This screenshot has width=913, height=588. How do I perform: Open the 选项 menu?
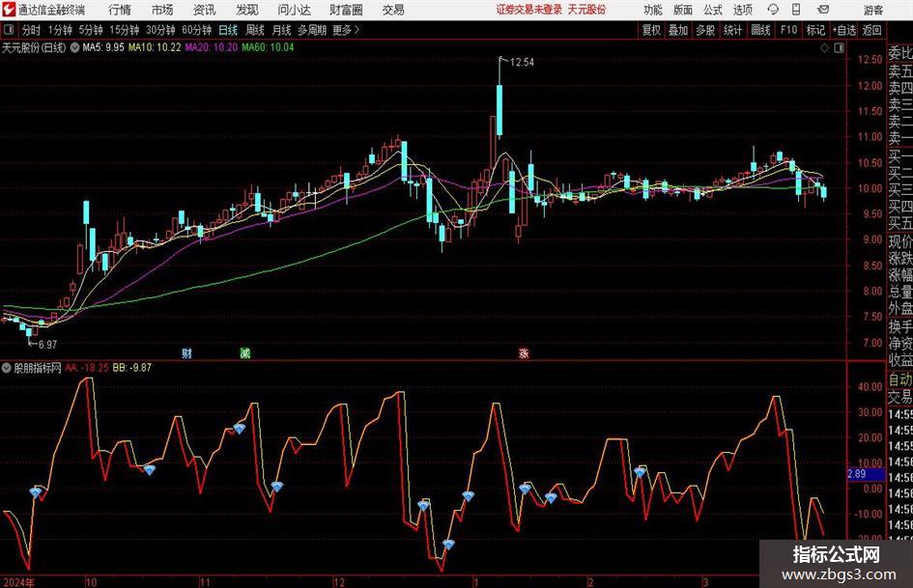(742, 10)
